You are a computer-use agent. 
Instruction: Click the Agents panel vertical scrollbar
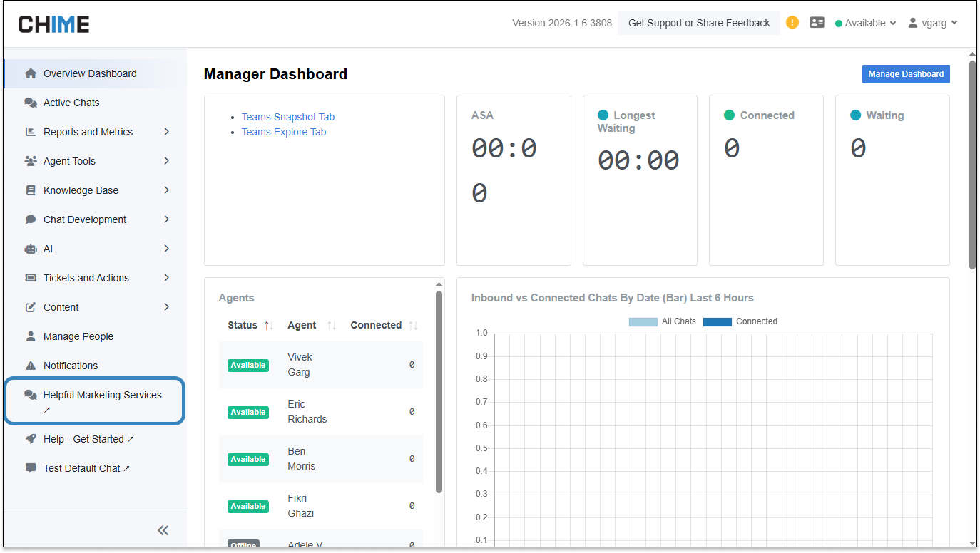point(439,392)
